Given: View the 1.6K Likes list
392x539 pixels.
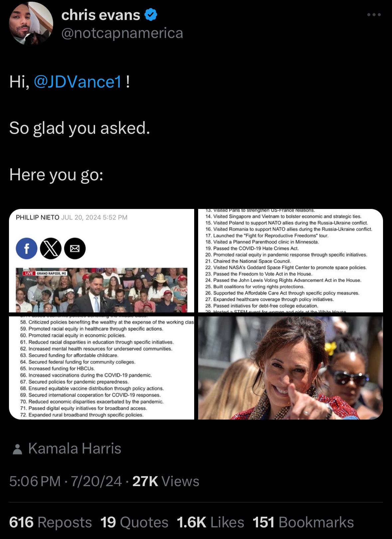Looking at the screenshot, I should (x=210, y=522).
